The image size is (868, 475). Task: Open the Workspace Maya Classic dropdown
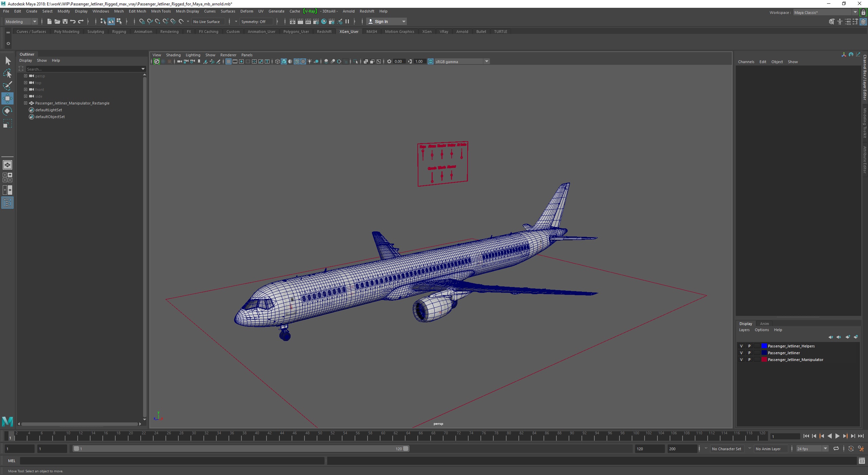[826, 13]
